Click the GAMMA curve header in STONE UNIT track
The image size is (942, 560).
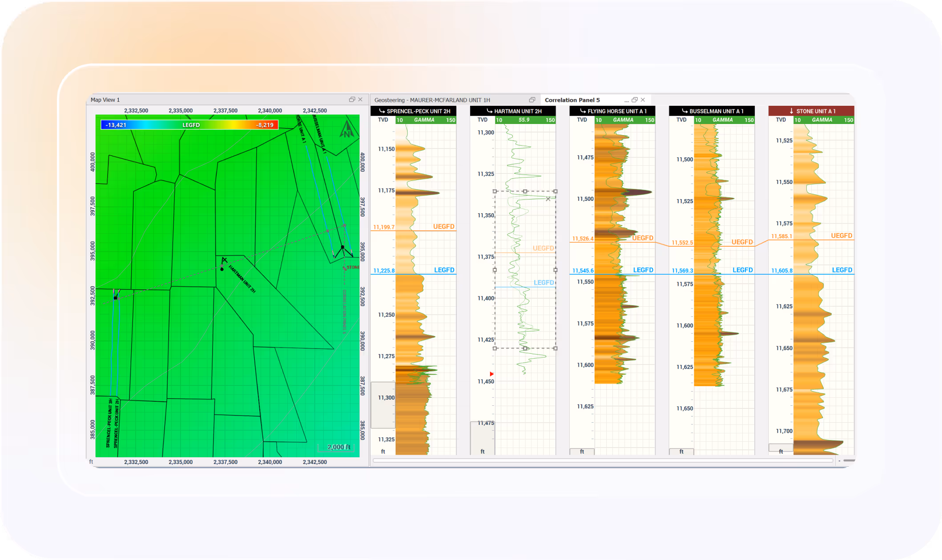point(822,120)
